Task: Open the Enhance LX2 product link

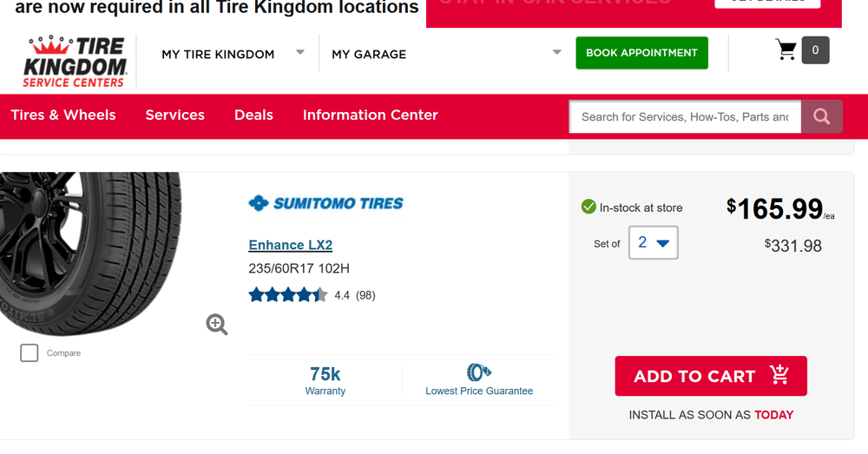Action: [x=291, y=245]
